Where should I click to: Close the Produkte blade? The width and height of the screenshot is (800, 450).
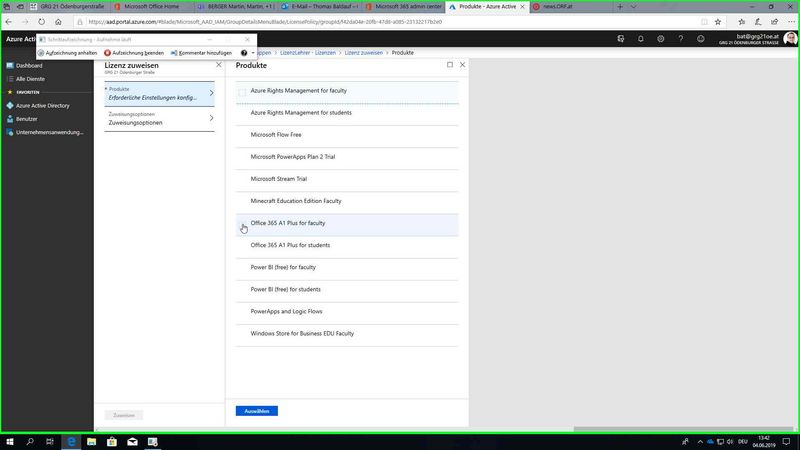[462, 65]
